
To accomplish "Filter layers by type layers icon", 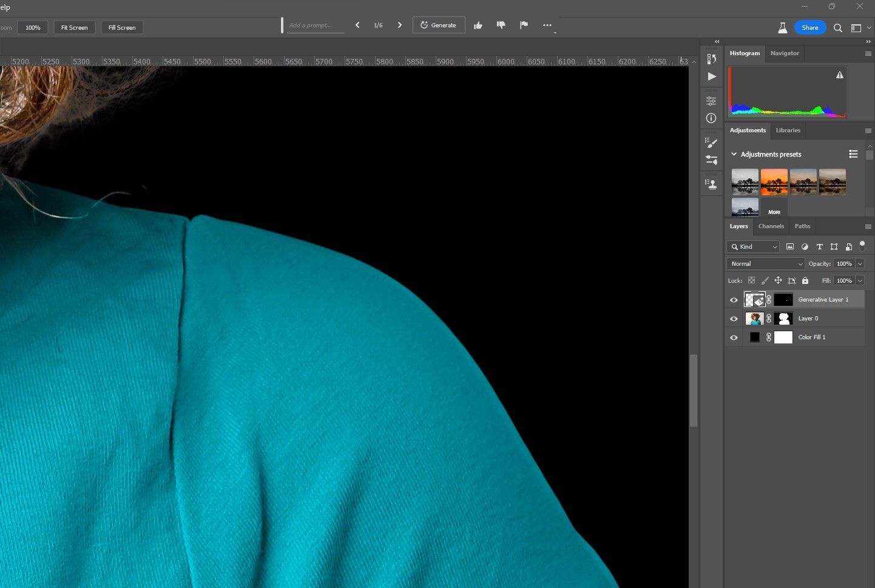I will (819, 247).
